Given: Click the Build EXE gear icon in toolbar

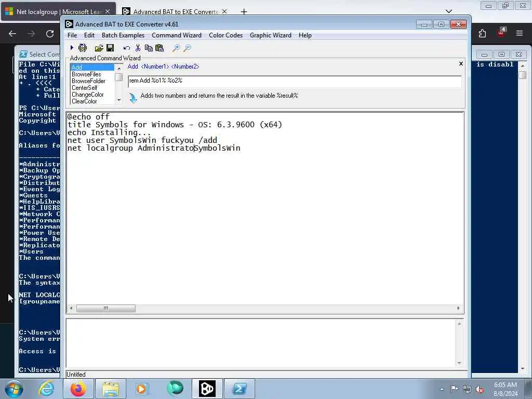Looking at the screenshot, I should [83, 48].
